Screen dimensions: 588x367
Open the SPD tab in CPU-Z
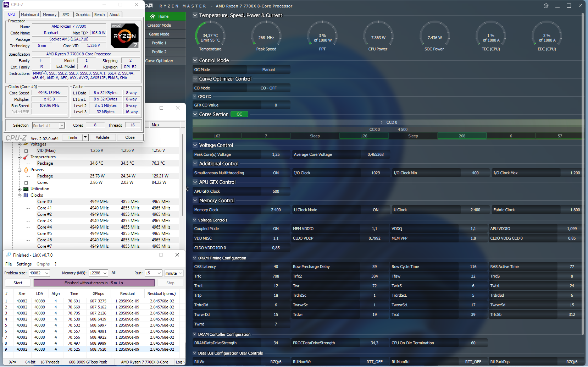[x=66, y=15]
